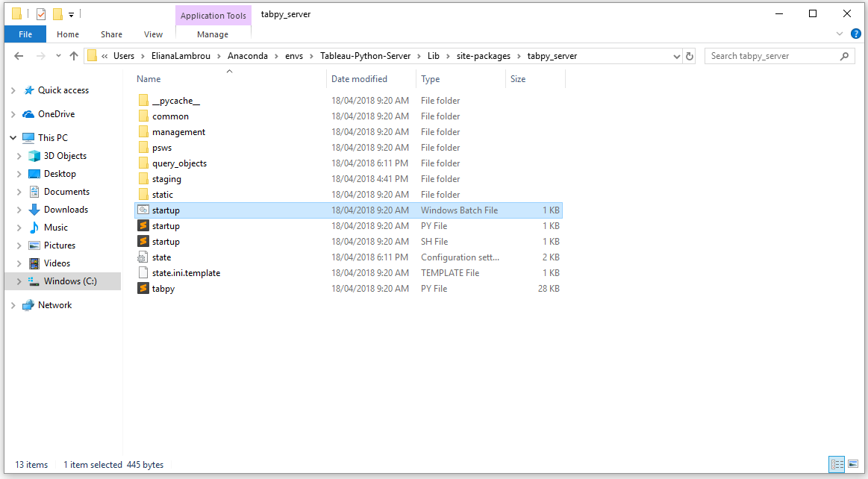This screenshot has height=479, width=868.
Task: Expand the Windows (C:) tree node
Action: point(19,281)
